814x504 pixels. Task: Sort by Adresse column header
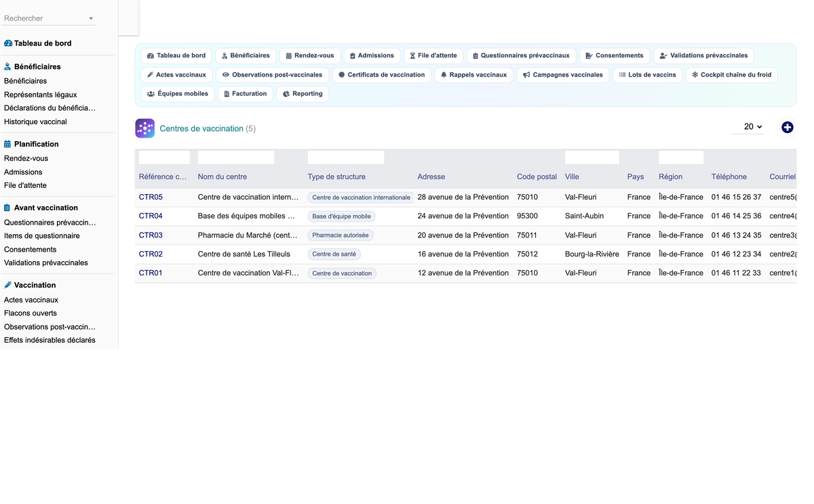pos(431,177)
